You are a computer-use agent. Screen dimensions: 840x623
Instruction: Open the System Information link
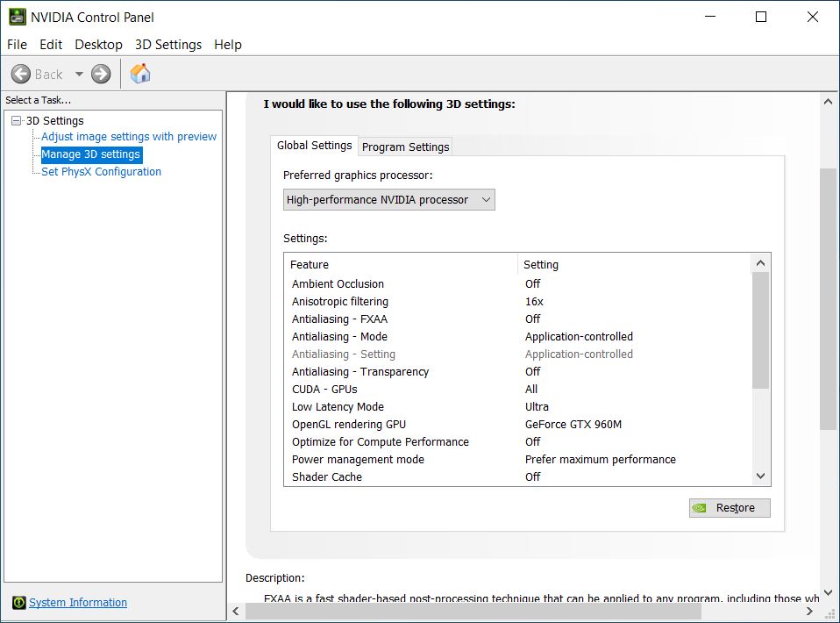click(x=78, y=603)
